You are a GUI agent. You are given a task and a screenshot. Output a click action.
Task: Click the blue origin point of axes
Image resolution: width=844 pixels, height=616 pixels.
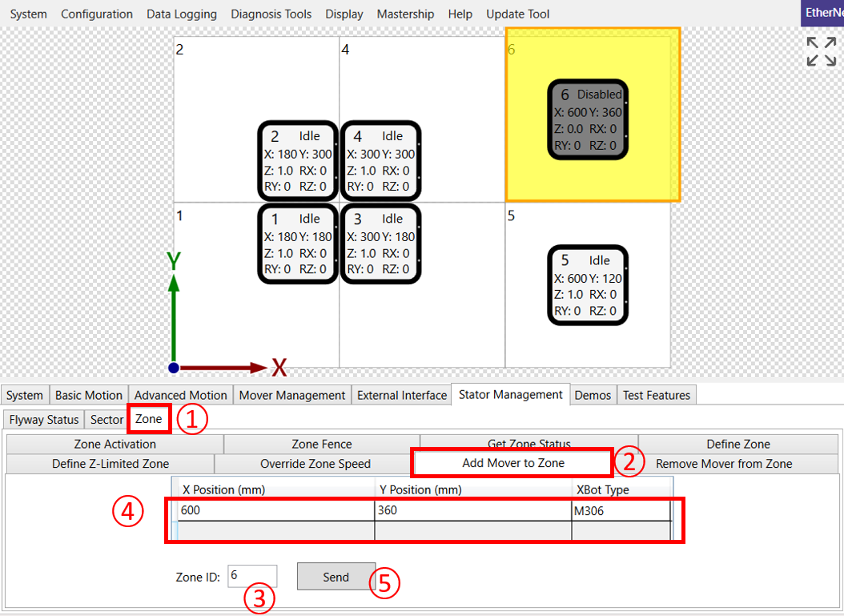(x=174, y=368)
